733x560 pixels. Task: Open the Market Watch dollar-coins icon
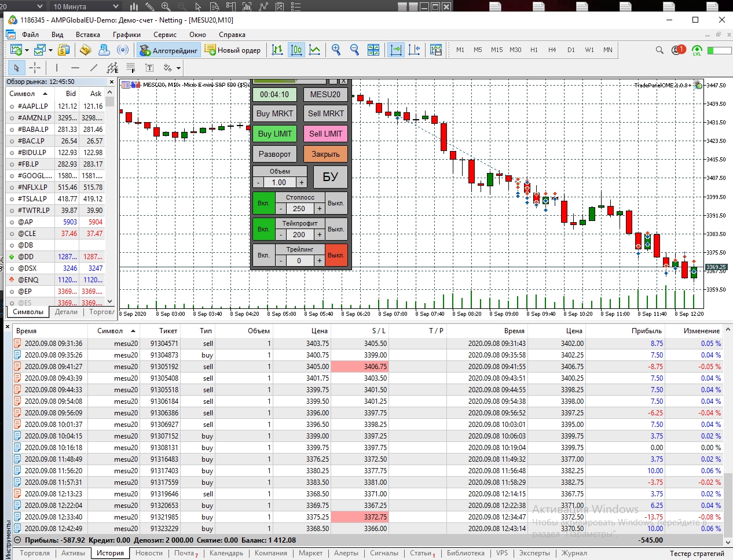click(64, 50)
